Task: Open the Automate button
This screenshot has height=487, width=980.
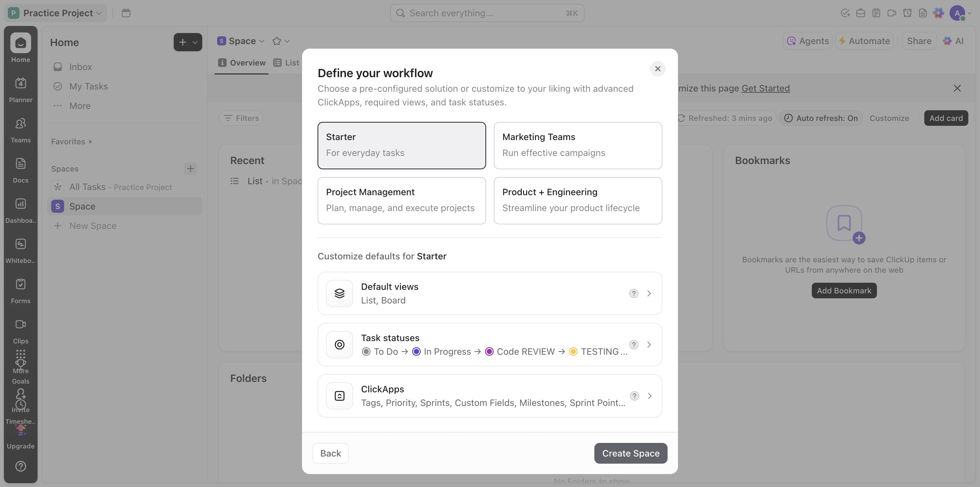Action: [864, 41]
